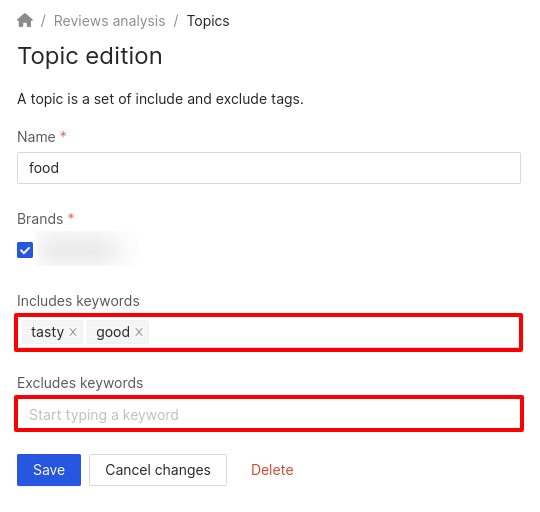Uncheck the brand checkbox under Brands

[25, 250]
